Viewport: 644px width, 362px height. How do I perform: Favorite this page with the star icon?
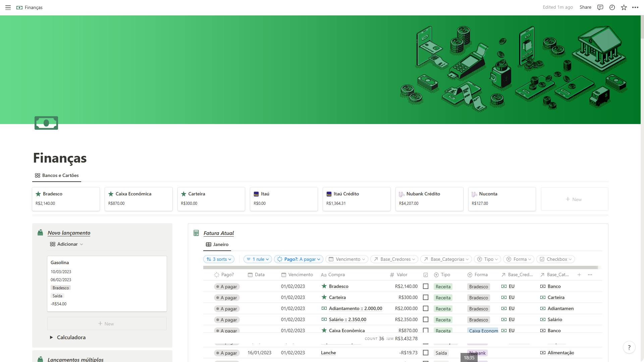624,7
